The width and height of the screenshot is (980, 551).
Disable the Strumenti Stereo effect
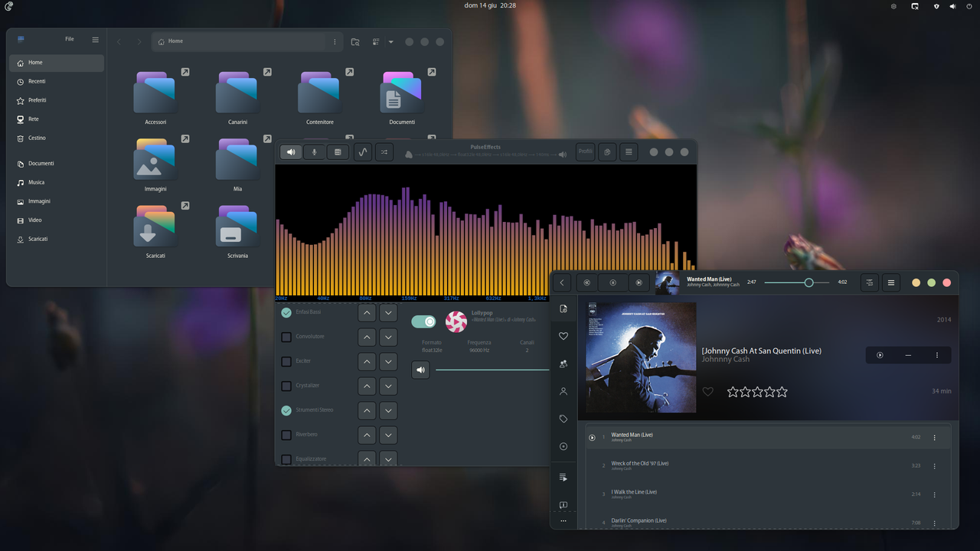tap(286, 410)
